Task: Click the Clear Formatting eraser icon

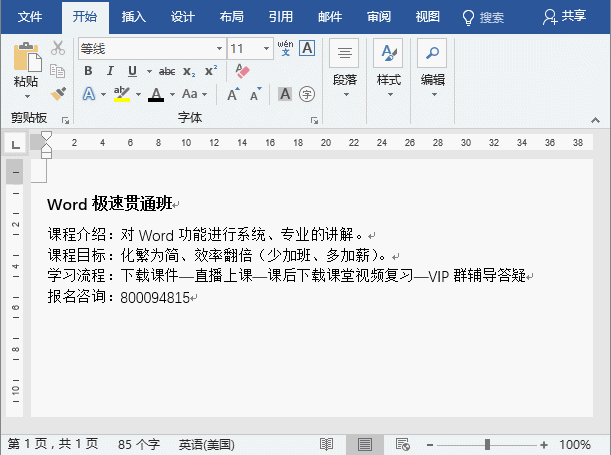Action: click(241, 71)
